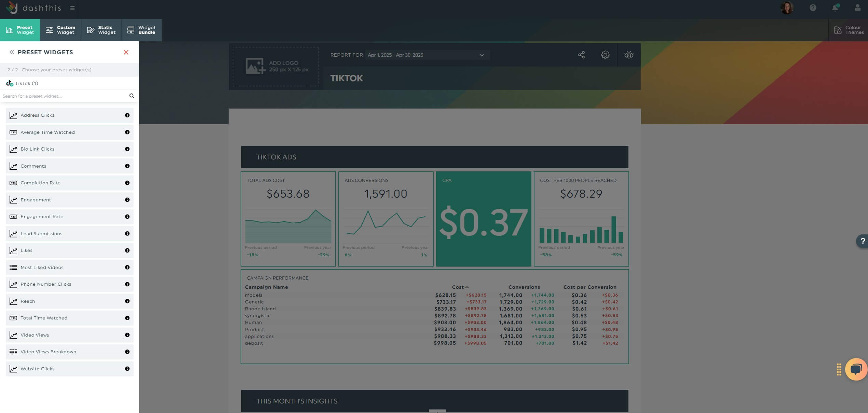Switch to the Custom Widget tab

60,30
